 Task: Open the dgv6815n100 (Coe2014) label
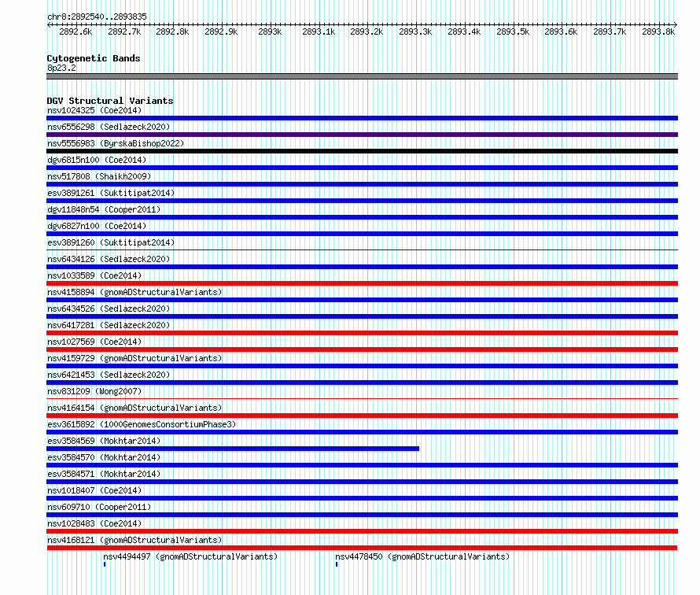pos(97,160)
